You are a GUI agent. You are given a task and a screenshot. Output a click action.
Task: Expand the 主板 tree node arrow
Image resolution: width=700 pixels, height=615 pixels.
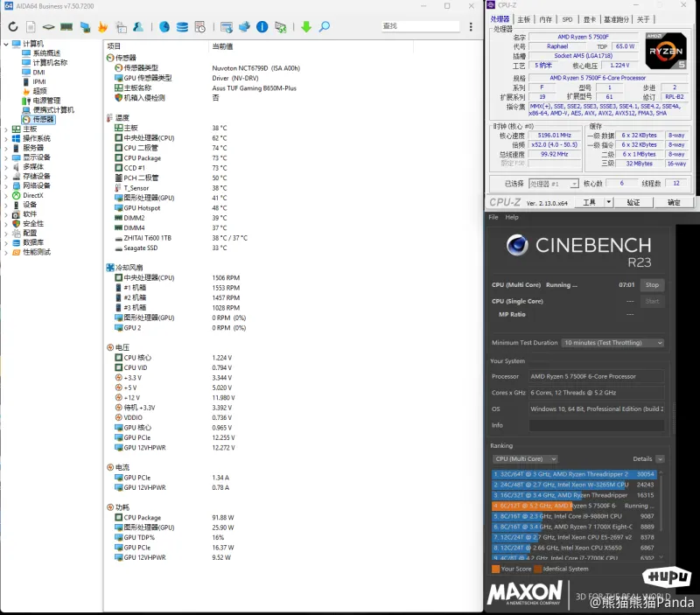click(6, 129)
